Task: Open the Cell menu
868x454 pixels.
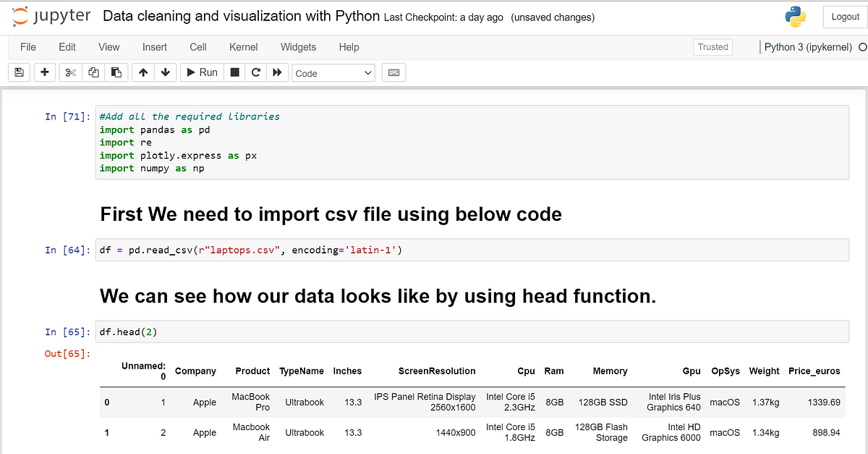Action: [x=198, y=47]
